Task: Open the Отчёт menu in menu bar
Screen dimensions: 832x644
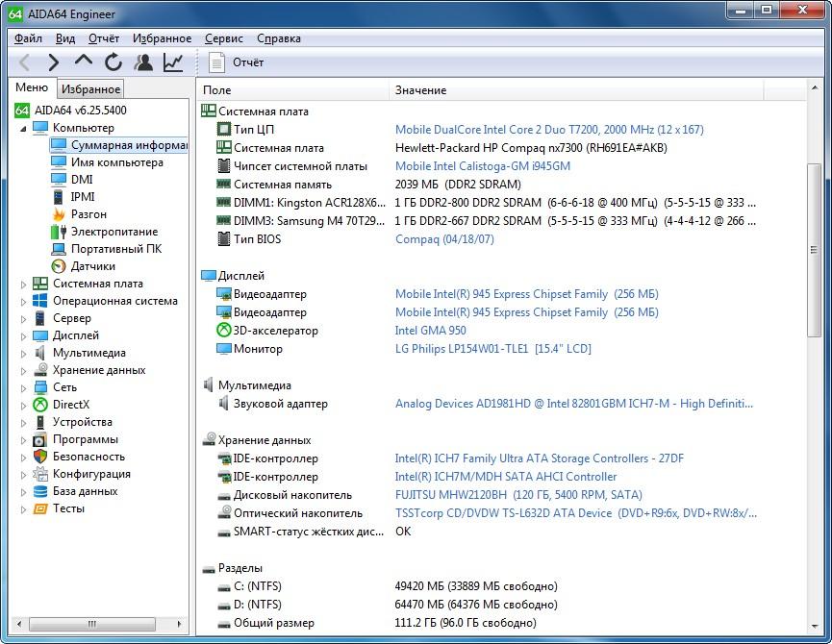Action: click(104, 38)
